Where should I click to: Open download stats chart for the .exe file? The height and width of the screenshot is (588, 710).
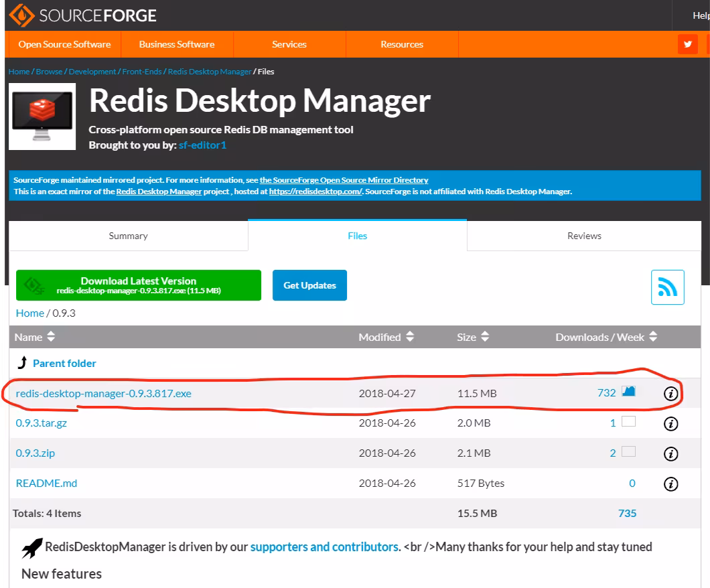628,391
